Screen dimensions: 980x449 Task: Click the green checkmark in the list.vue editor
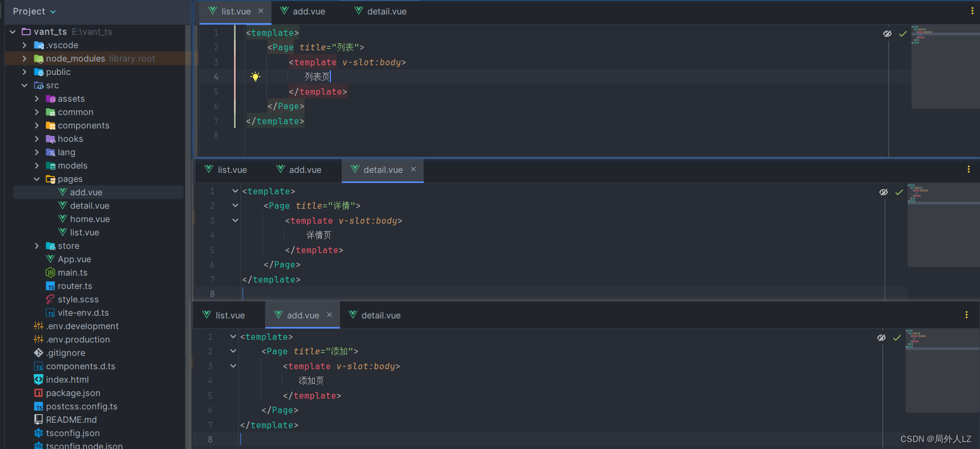(x=903, y=34)
